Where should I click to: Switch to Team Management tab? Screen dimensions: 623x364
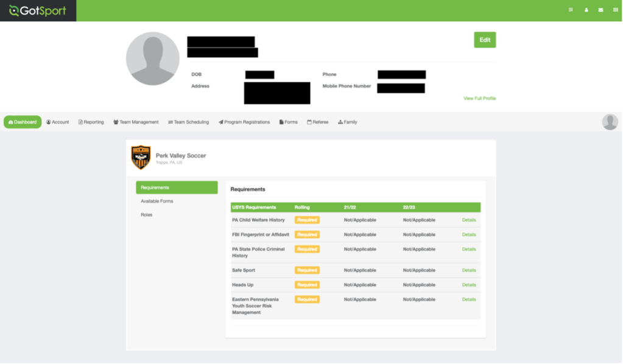[136, 122]
